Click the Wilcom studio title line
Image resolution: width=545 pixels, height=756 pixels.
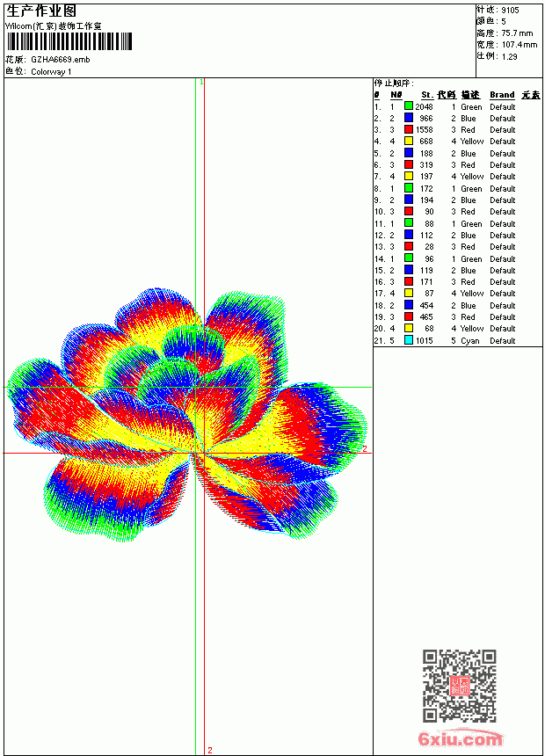coord(54,26)
